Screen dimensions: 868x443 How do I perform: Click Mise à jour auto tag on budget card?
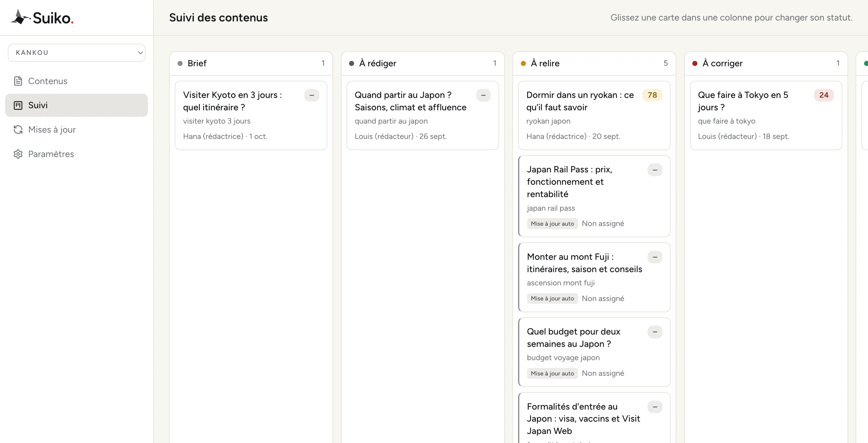tap(552, 373)
